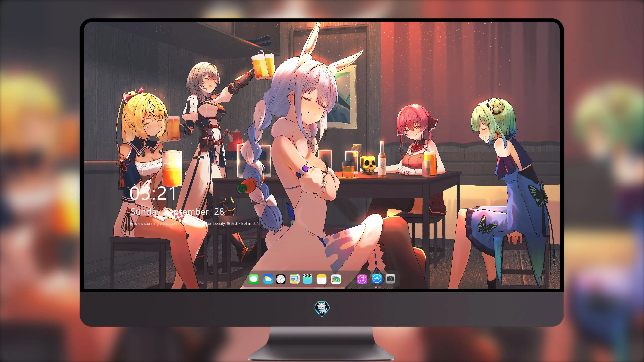Click the 'Bizhimi.CN' caption text
Screen dimensions: 644x362
click(250, 223)
